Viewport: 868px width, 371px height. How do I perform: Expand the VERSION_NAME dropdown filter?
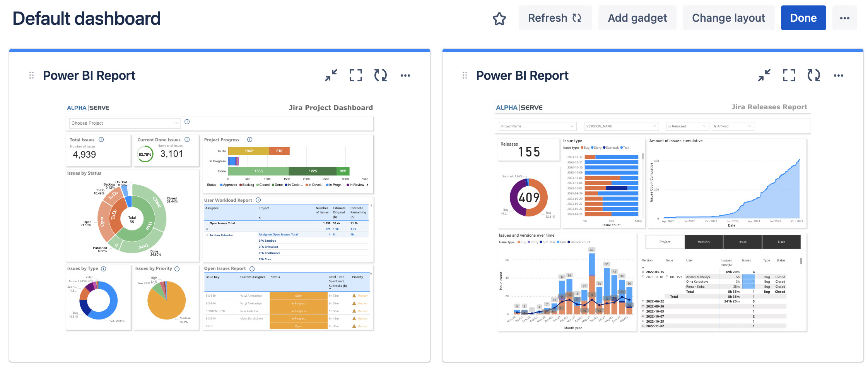click(621, 126)
